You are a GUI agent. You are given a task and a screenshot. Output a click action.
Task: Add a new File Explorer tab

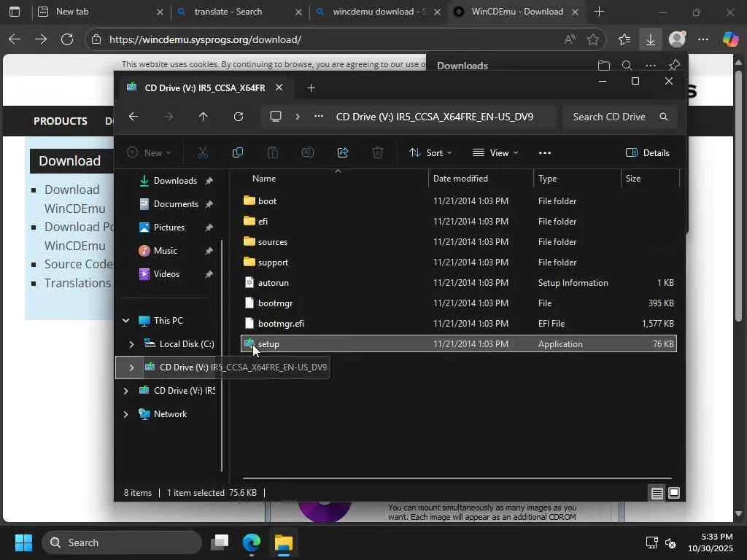click(x=311, y=88)
